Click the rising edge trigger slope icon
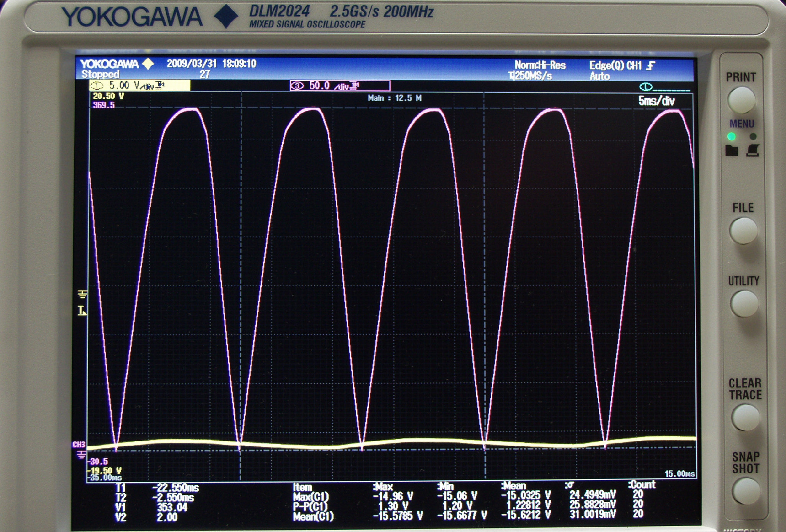Viewport: 786px width, 532px height. 651,66
